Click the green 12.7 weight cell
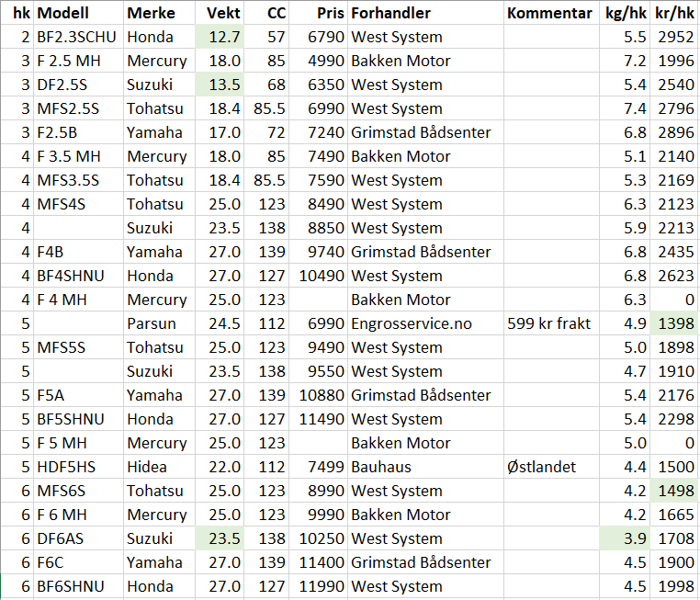 click(220, 37)
